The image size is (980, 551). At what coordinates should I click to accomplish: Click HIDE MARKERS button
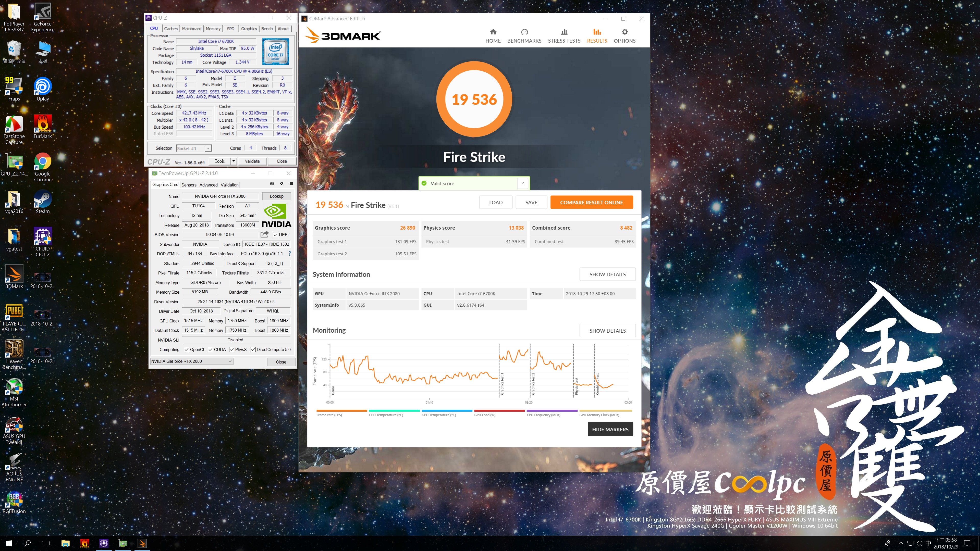click(610, 429)
